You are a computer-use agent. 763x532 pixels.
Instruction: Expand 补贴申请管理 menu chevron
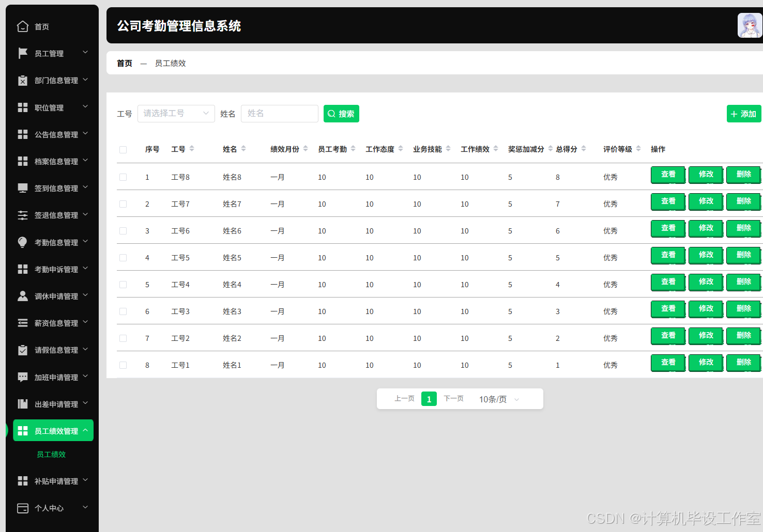click(85, 480)
